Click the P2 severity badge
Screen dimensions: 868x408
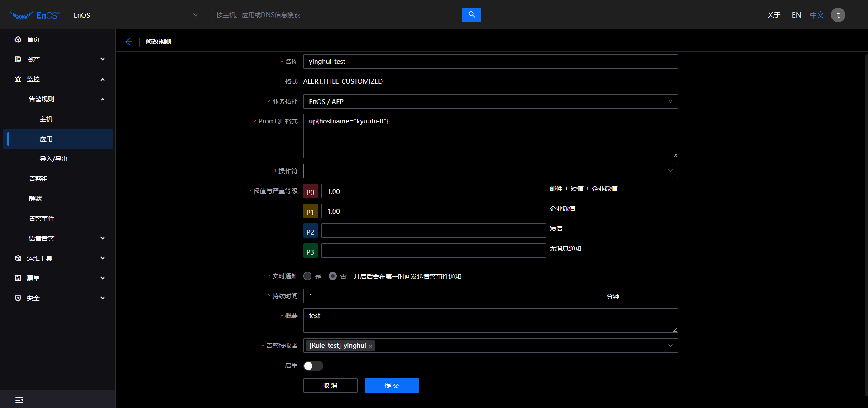(x=311, y=231)
